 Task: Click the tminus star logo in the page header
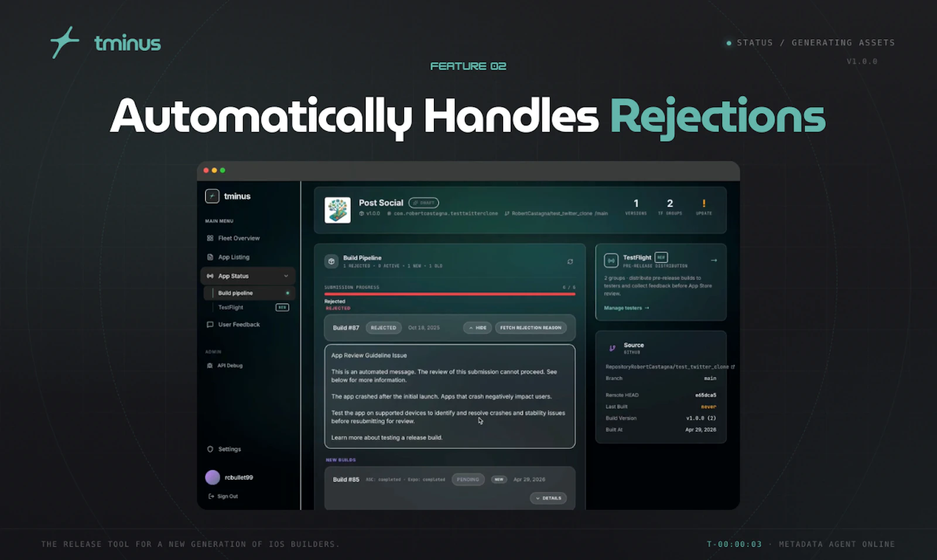64,42
